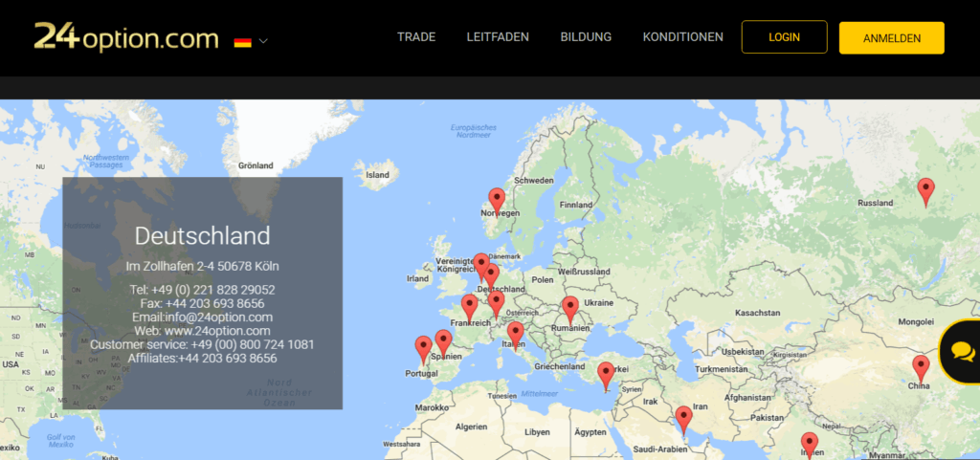Click the www.24option.com web address
Viewport: 980px width, 460px height.
217,331
